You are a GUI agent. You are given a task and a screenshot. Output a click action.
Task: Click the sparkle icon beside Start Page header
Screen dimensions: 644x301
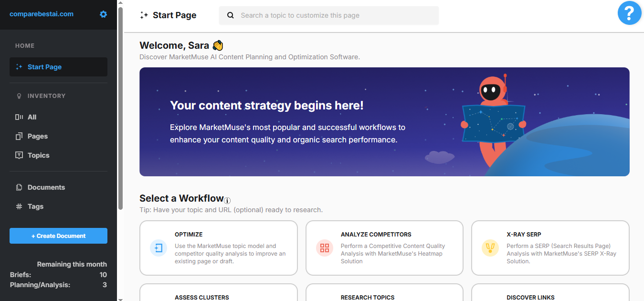pyautogui.click(x=144, y=15)
